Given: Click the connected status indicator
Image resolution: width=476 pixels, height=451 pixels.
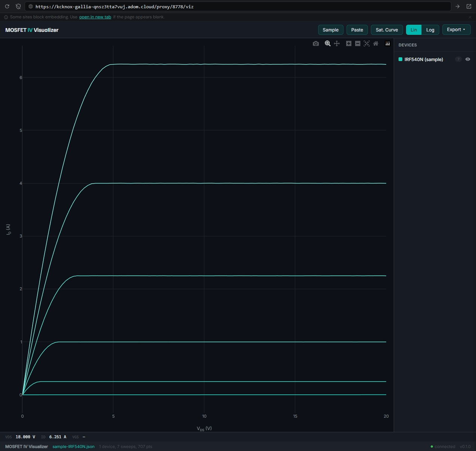Looking at the screenshot, I should (x=443, y=447).
